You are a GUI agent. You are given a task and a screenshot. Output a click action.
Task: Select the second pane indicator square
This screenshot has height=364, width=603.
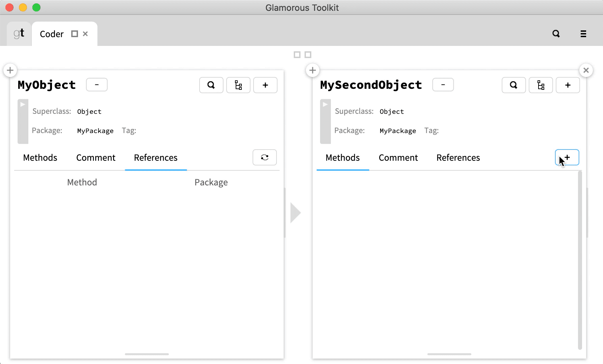(308, 55)
